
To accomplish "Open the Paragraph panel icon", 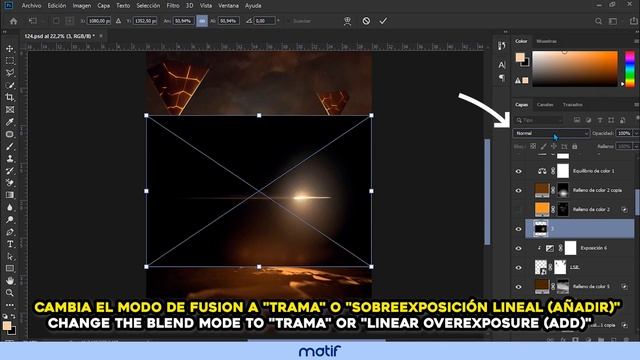I will coord(502,78).
